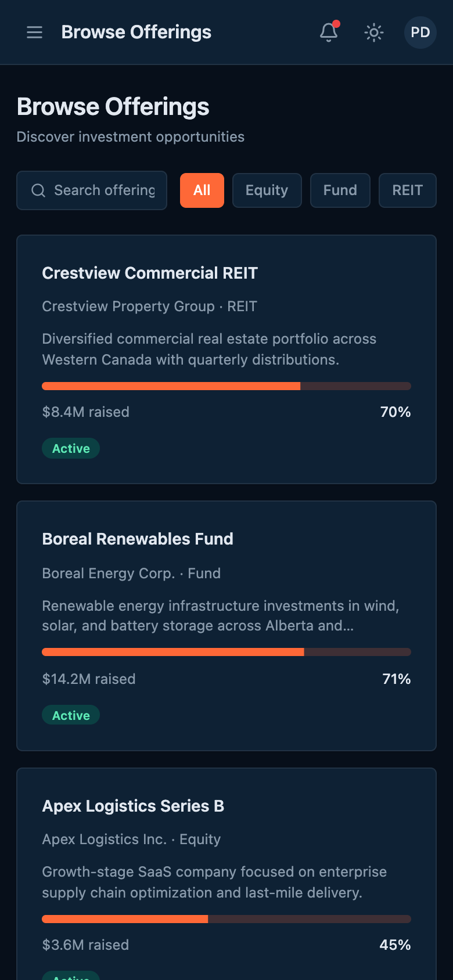Image resolution: width=453 pixels, height=980 pixels.
Task: Click the search magnifier icon
Action: [x=38, y=190]
